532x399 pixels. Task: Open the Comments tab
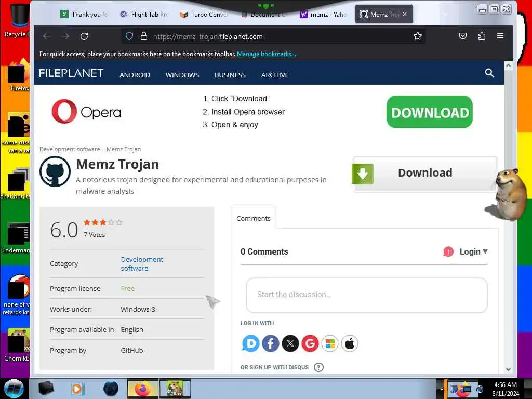[x=254, y=218]
